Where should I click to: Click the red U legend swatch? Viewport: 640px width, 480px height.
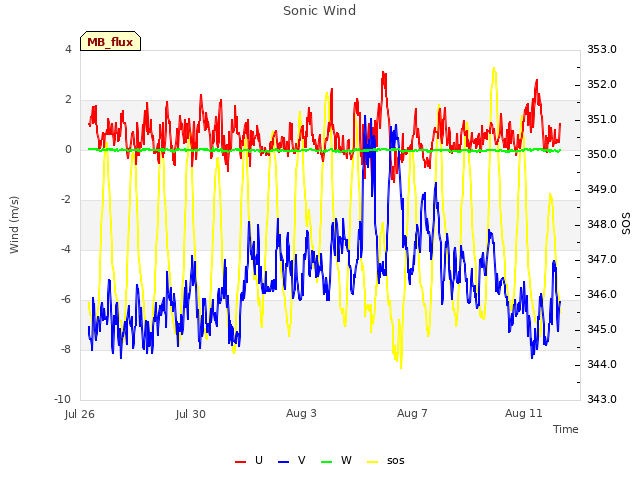pyautogui.click(x=240, y=462)
